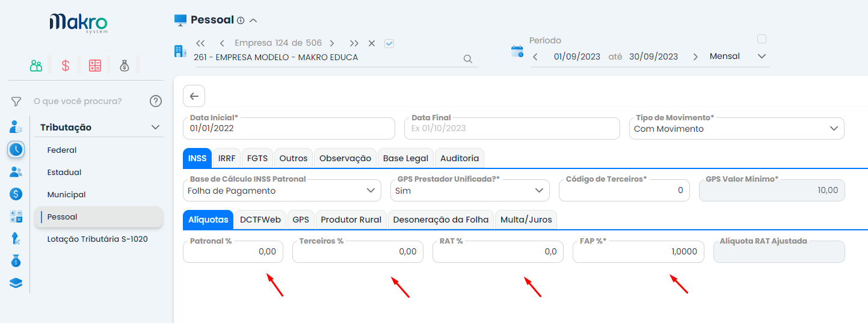
Task: Click the back arrow button
Action: click(x=194, y=96)
